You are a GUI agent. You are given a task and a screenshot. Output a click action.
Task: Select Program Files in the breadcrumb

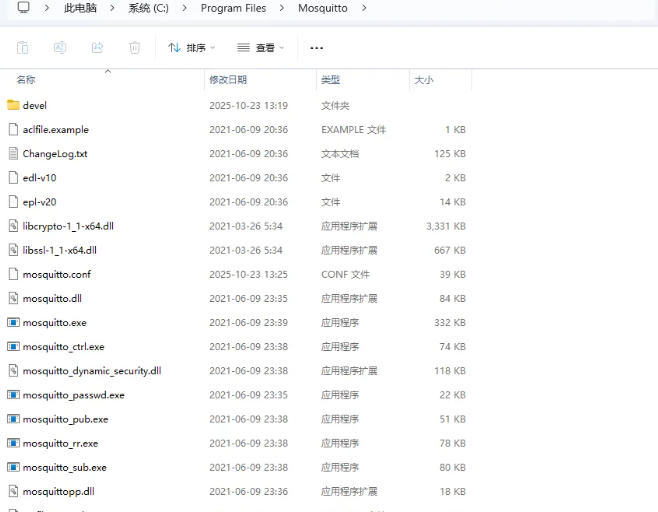(233, 8)
